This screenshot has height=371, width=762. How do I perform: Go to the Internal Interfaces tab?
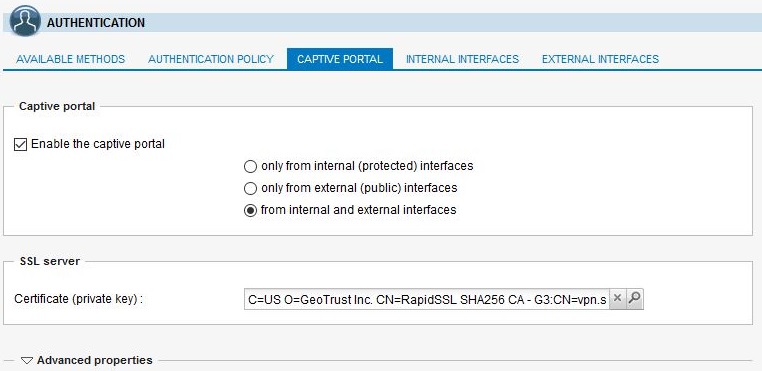[x=462, y=59]
